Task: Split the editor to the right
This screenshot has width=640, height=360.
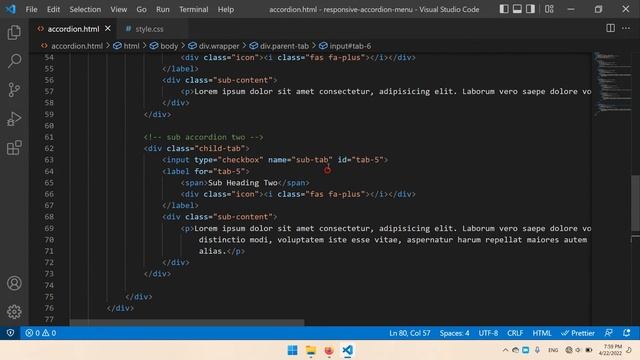Action: point(611,28)
